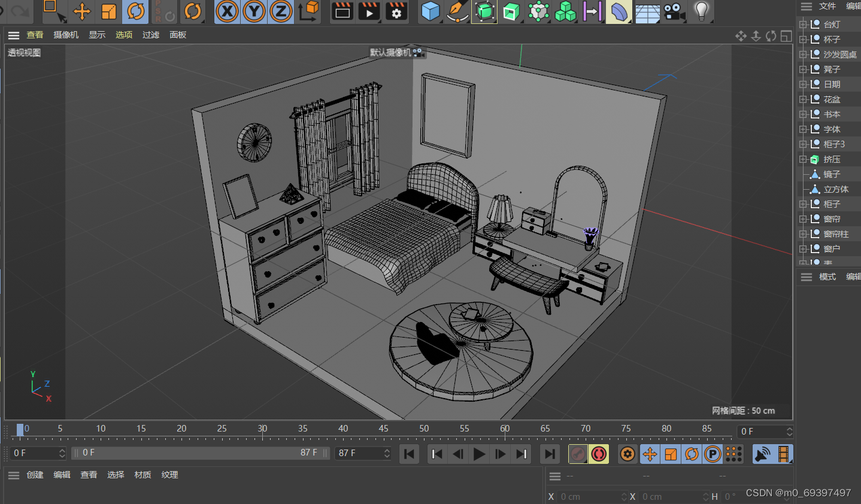861x504 pixels.
Task: Click the go-to-last-frame button
Action: pos(550,454)
